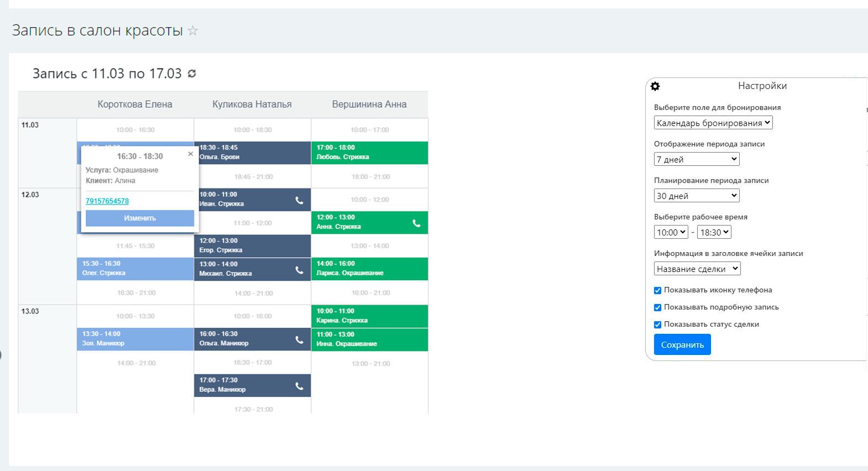Open the work end time '18:30' dropdown
Screen dimensions: 868x471
pos(714,232)
